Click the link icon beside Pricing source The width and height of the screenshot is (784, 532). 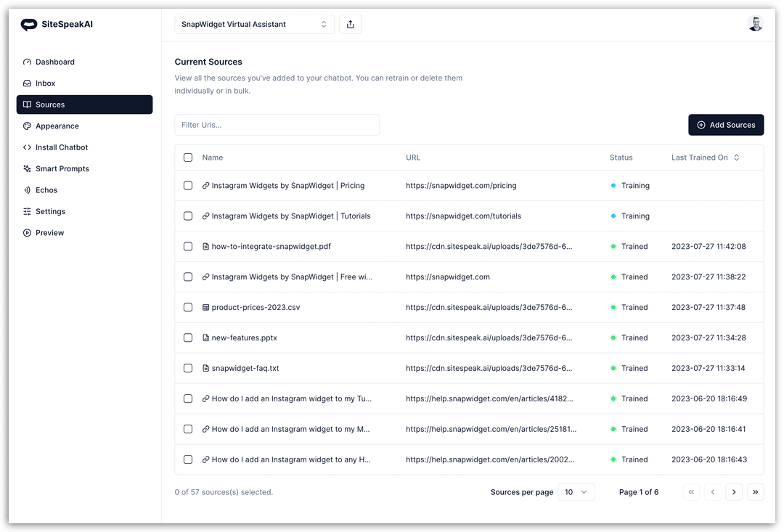coord(205,186)
